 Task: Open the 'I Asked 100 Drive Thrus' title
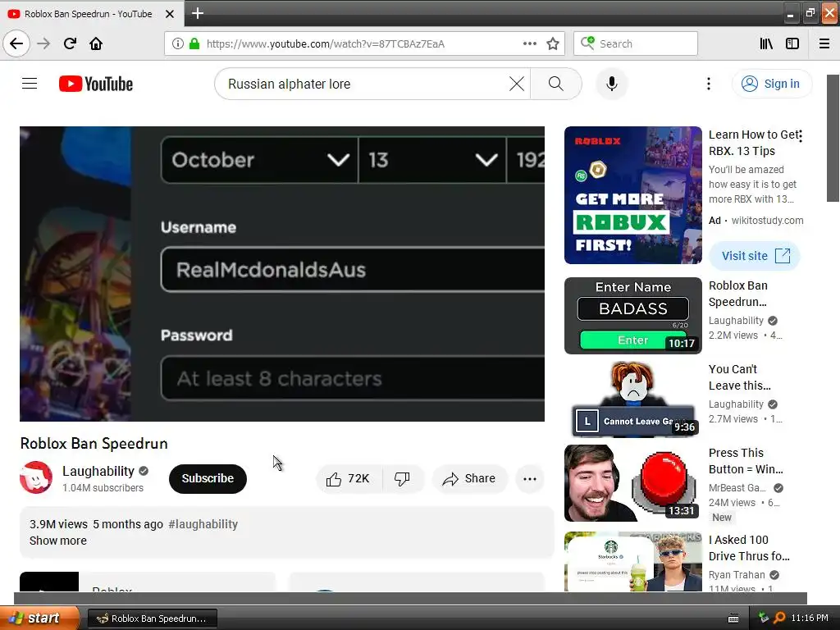coord(749,547)
